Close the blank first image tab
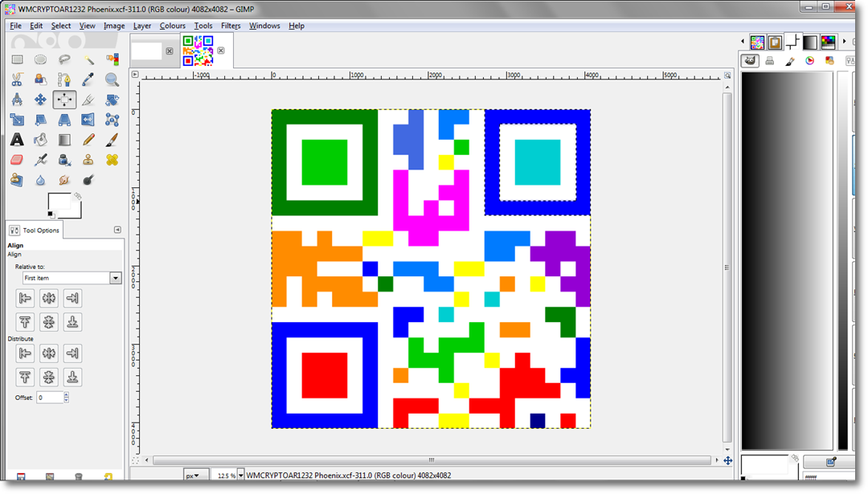This screenshot has width=868, height=494. (x=170, y=51)
